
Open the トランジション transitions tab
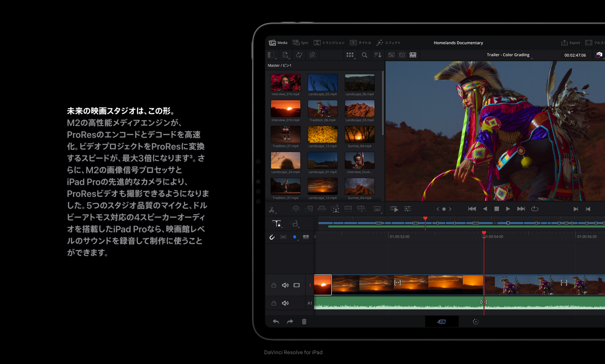tap(329, 43)
